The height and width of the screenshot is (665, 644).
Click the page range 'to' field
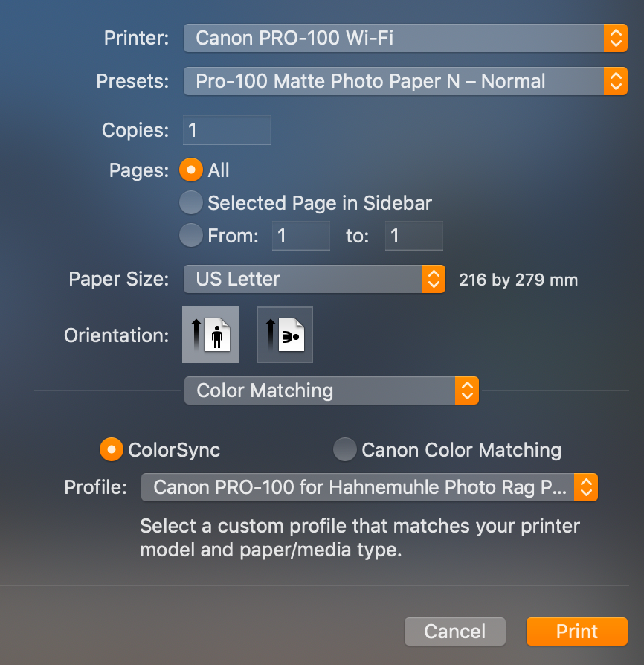pyautogui.click(x=413, y=236)
